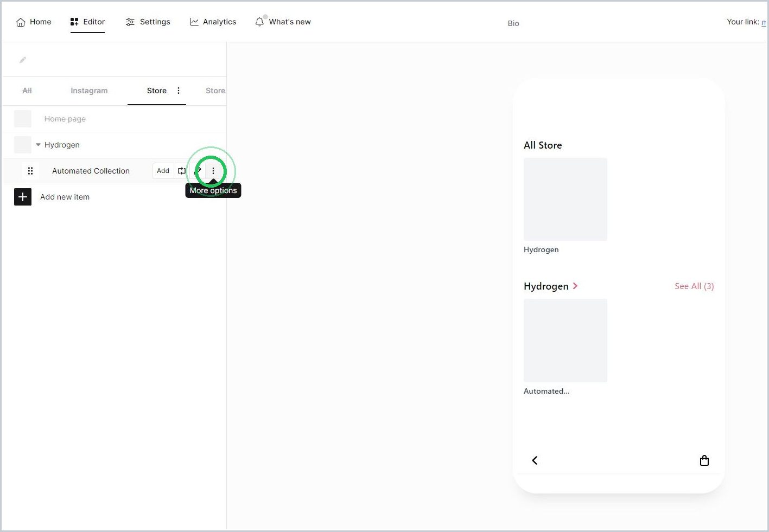Switch to the cut-off second Store tab
The image size is (769, 532).
pos(215,91)
